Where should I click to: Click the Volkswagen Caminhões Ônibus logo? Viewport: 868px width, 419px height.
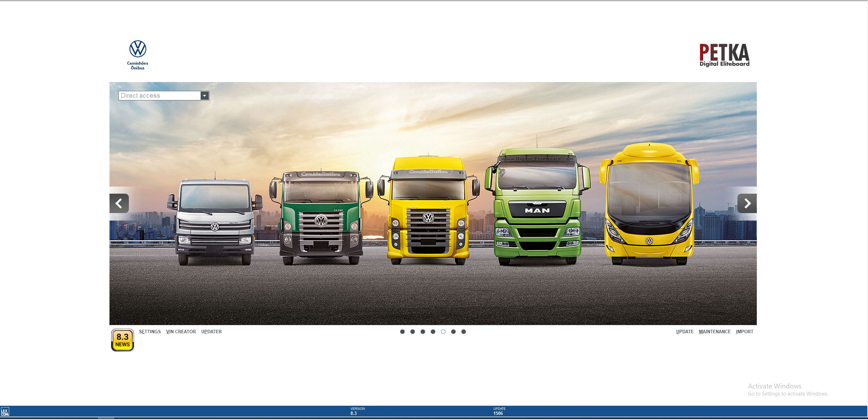point(138,55)
